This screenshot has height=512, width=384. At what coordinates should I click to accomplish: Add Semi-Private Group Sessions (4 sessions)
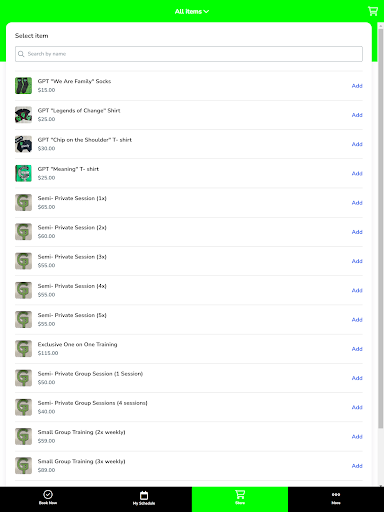coord(357,407)
